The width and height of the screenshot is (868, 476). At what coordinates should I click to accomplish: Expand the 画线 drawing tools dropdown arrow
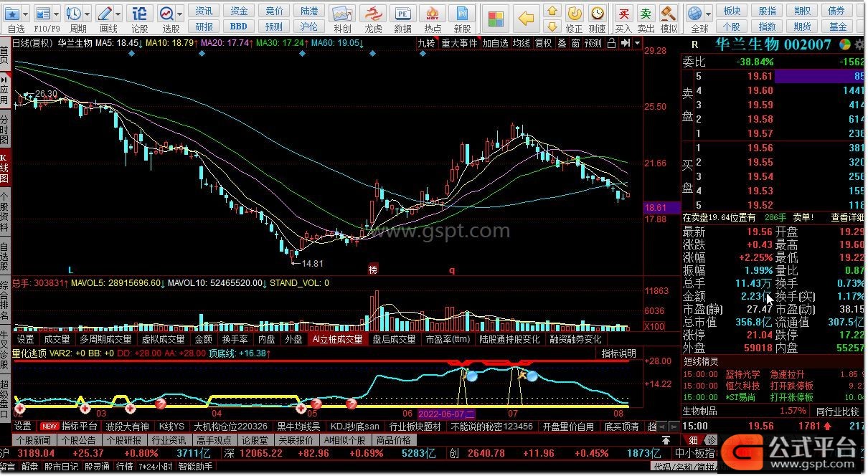coord(118,14)
